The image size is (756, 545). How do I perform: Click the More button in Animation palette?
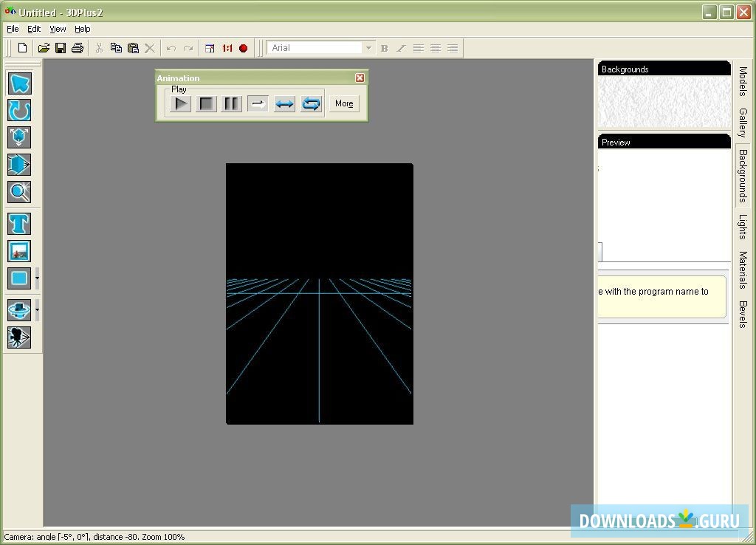click(343, 103)
